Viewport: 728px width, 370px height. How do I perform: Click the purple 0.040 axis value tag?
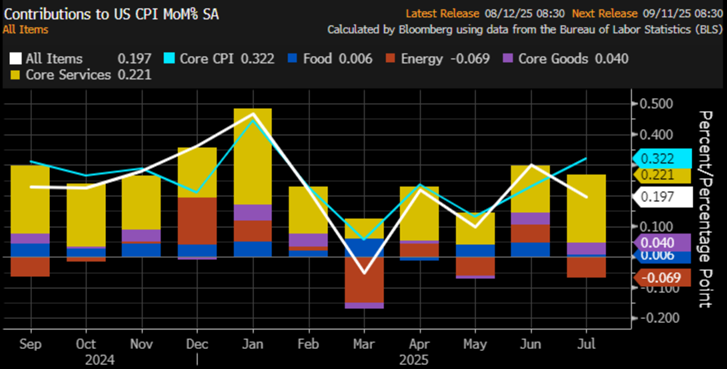click(x=663, y=243)
